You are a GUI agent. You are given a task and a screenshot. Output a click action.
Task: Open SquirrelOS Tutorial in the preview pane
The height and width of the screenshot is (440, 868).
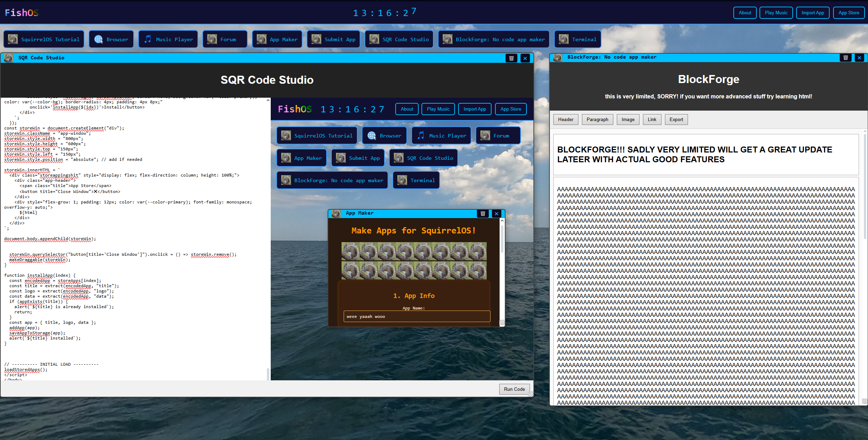(317, 135)
